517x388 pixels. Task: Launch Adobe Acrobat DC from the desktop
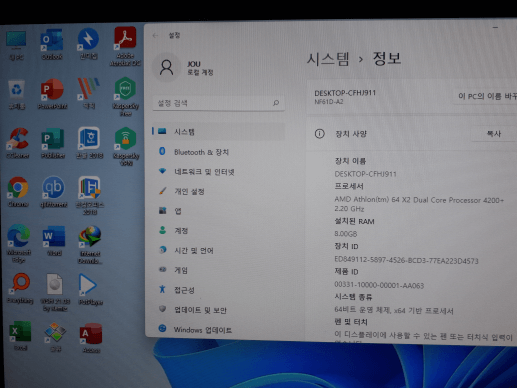pos(125,46)
